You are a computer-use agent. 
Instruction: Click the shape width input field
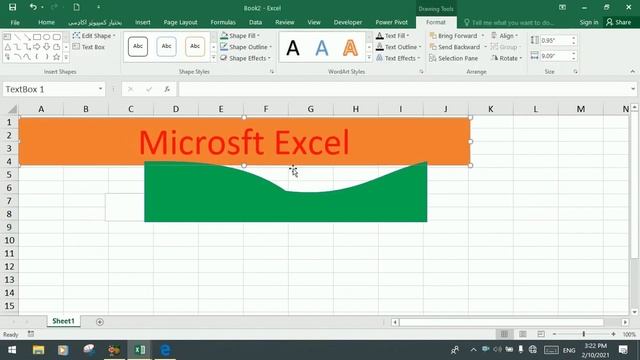coord(555,56)
